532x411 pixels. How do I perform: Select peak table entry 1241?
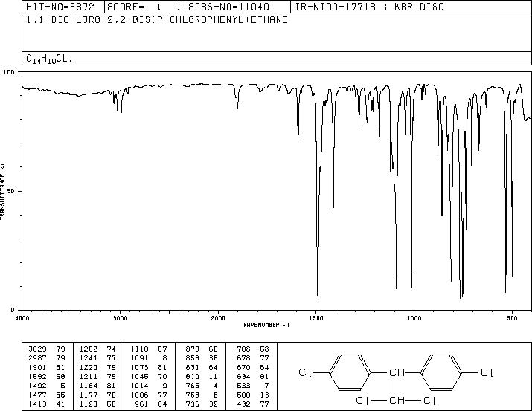pos(89,358)
